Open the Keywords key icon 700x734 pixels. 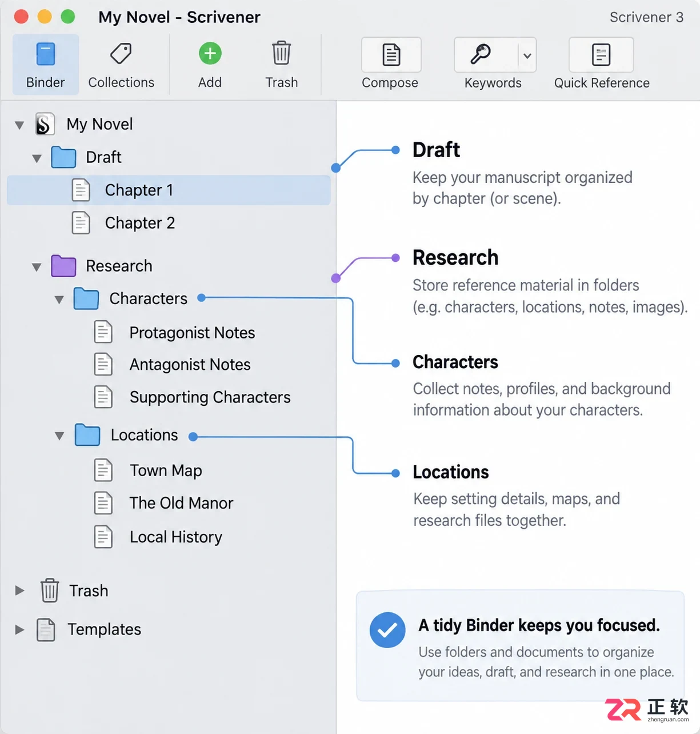481,55
